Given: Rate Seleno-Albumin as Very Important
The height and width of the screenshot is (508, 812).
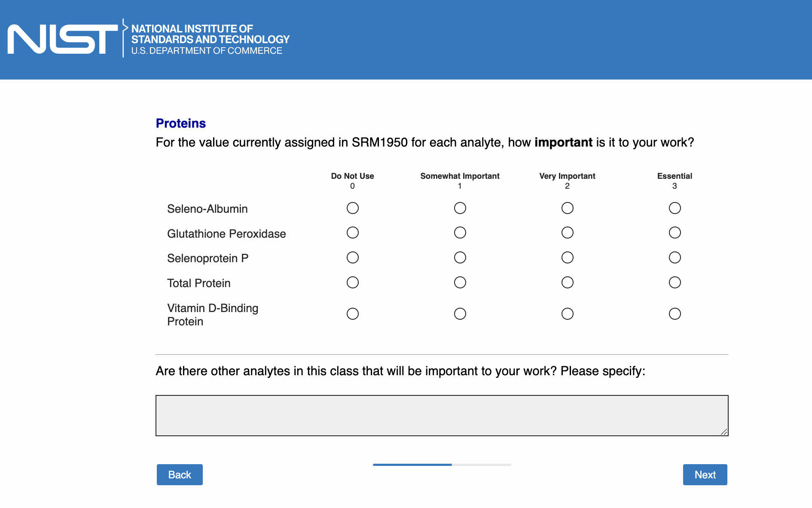Looking at the screenshot, I should (x=567, y=208).
